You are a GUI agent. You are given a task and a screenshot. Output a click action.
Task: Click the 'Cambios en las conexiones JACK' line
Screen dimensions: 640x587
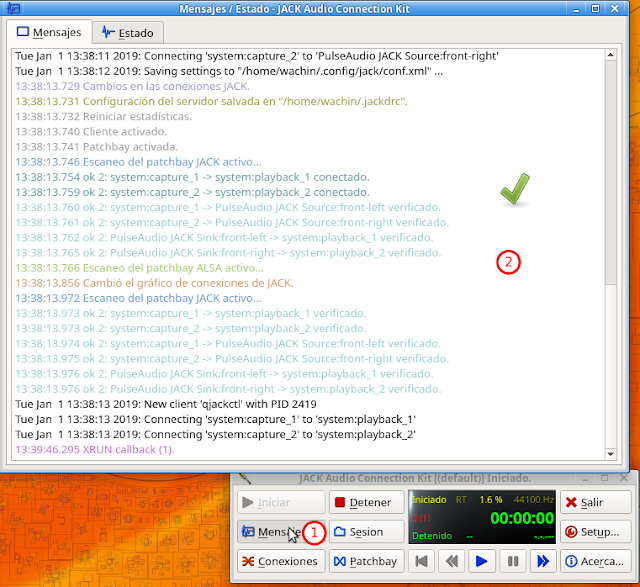click(132, 86)
